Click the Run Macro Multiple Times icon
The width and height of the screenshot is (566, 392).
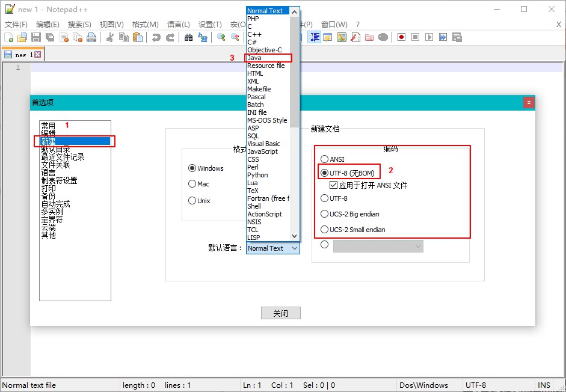pyautogui.click(x=443, y=37)
